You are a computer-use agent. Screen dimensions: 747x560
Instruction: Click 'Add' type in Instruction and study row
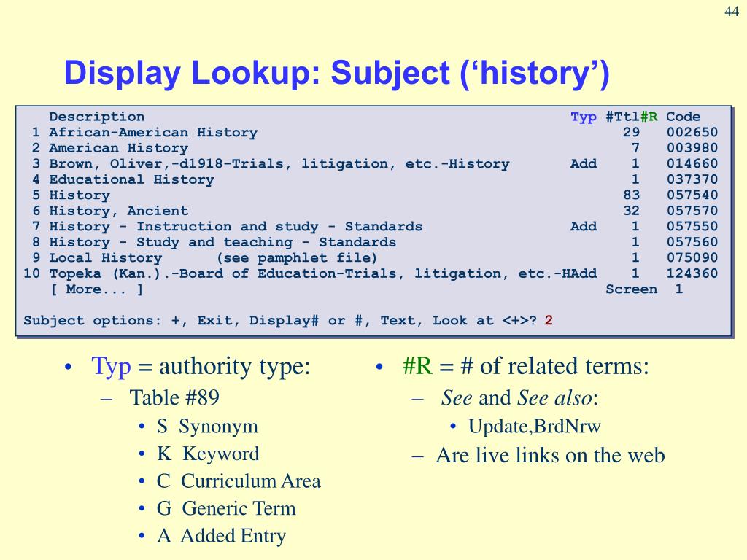click(x=584, y=226)
